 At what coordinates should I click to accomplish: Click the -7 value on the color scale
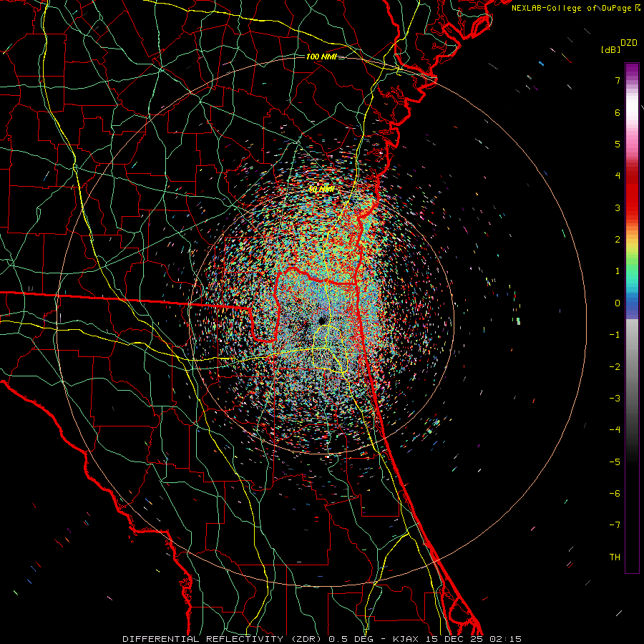tap(615, 525)
